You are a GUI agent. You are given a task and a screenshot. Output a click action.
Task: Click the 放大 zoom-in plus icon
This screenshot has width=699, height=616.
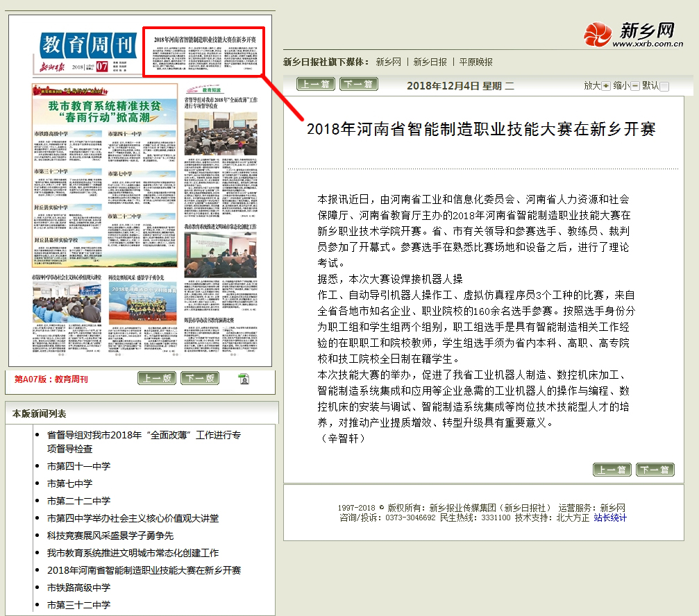(x=605, y=86)
